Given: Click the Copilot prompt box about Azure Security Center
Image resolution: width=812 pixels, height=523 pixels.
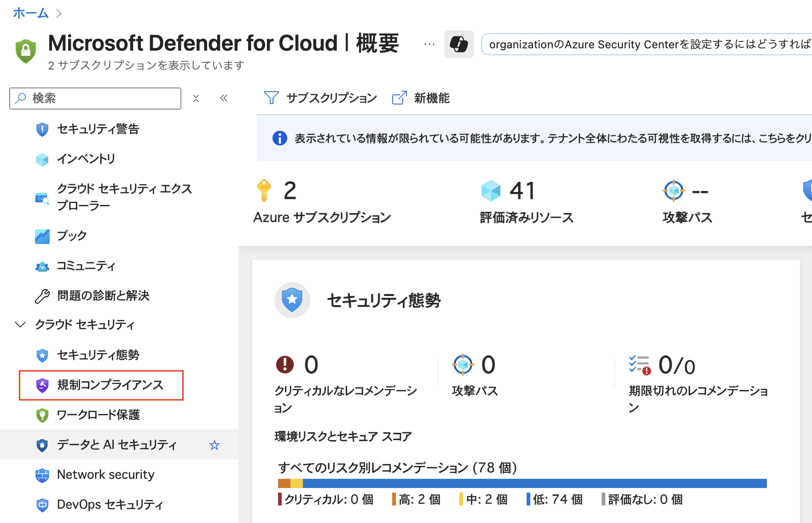Looking at the screenshot, I should 646,44.
